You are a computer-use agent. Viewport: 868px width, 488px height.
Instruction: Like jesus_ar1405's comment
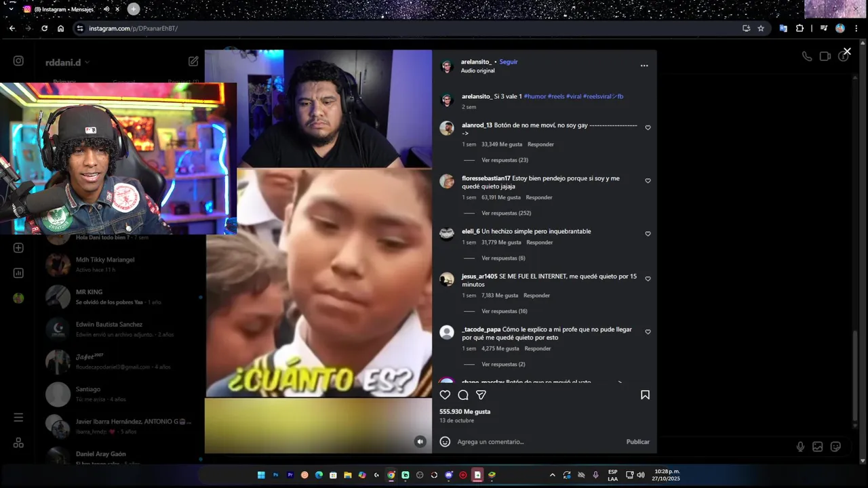[648, 279]
